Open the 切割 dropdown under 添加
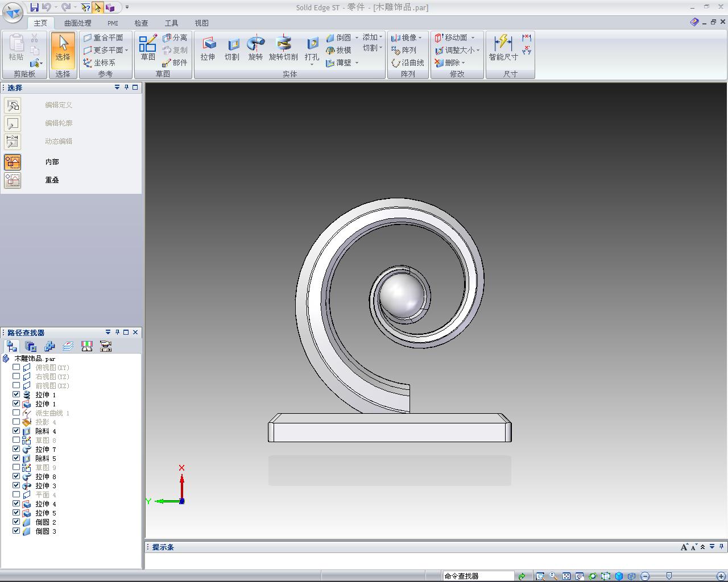Screen dimensions: 728x582 [373, 48]
